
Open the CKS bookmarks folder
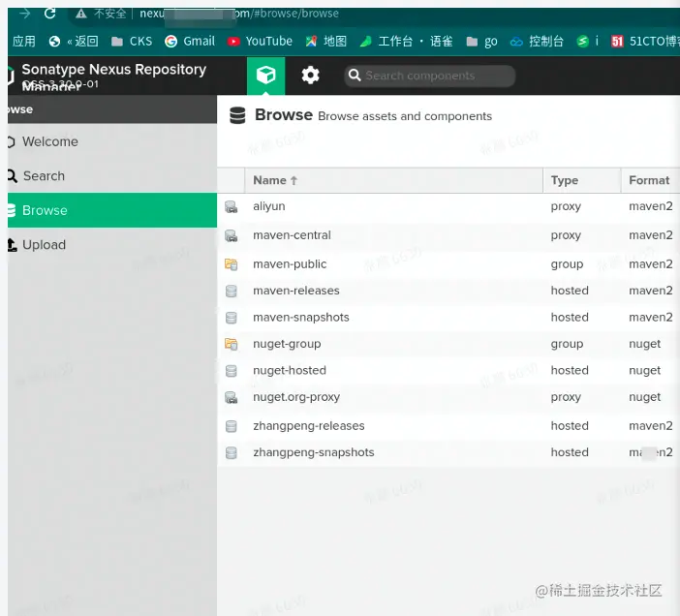132,42
